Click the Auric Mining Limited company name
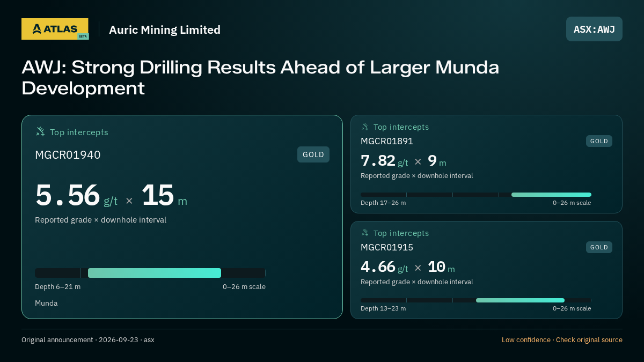The width and height of the screenshot is (644, 362). click(165, 29)
